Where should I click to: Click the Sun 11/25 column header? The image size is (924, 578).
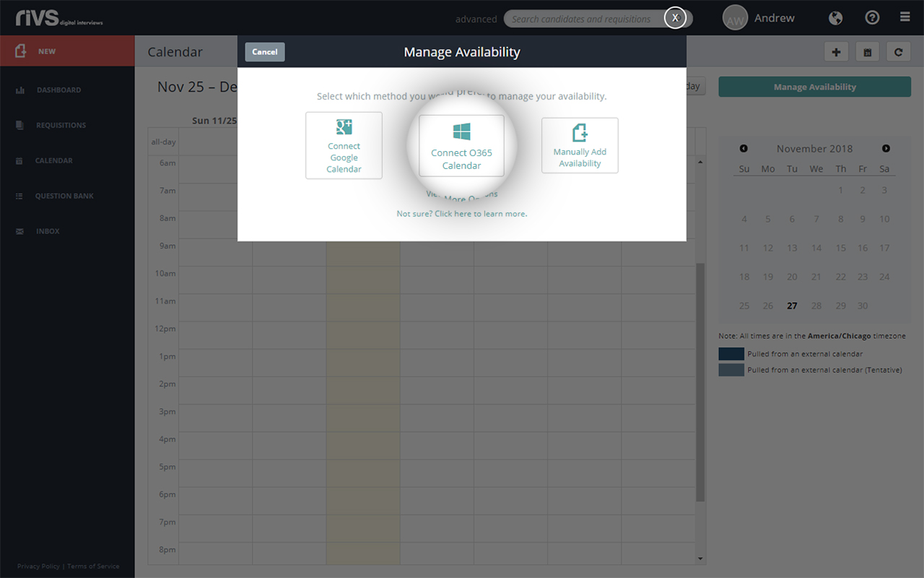coord(214,121)
